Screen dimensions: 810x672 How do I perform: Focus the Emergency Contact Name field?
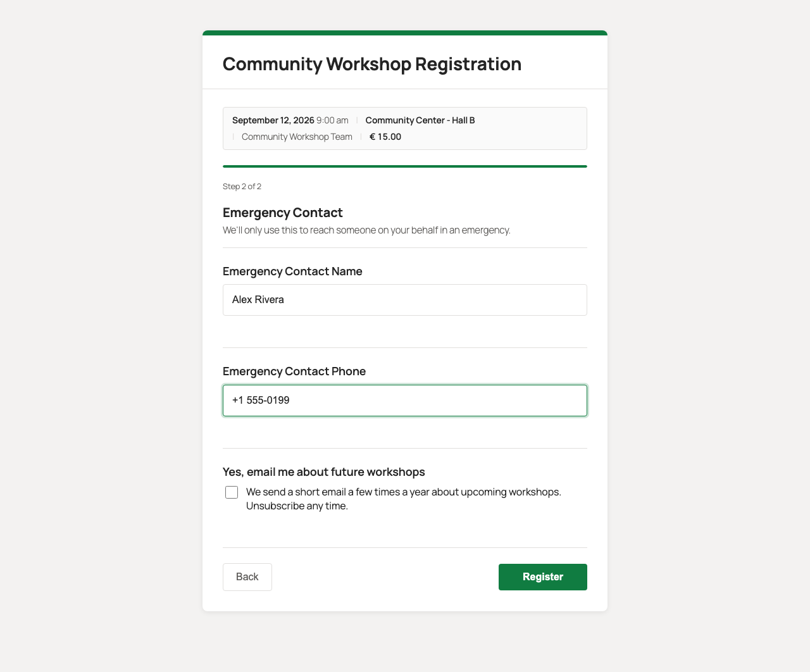(x=405, y=300)
